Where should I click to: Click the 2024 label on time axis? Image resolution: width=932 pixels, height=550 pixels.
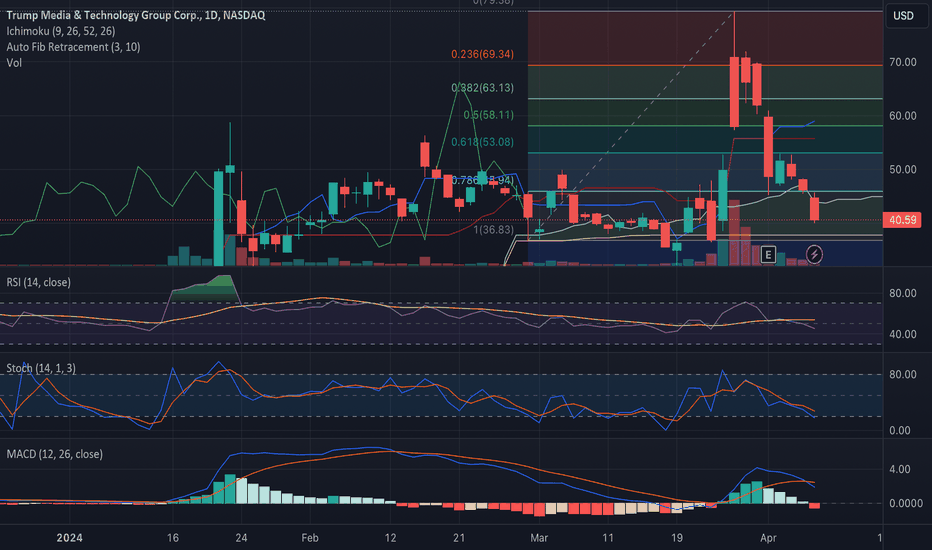click(70, 538)
